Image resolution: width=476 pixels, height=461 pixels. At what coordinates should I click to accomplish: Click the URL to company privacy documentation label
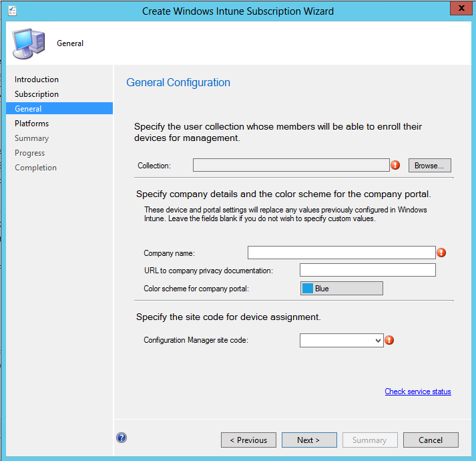pos(208,271)
